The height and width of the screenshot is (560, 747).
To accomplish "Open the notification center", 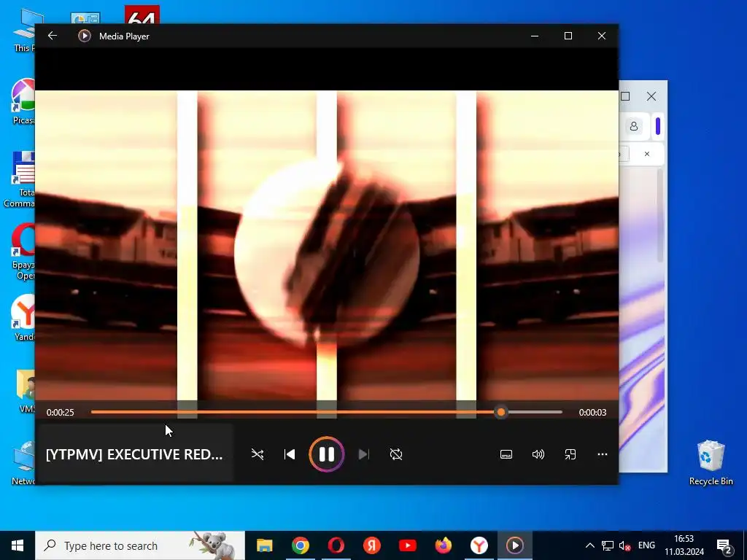I will click(x=724, y=545).
